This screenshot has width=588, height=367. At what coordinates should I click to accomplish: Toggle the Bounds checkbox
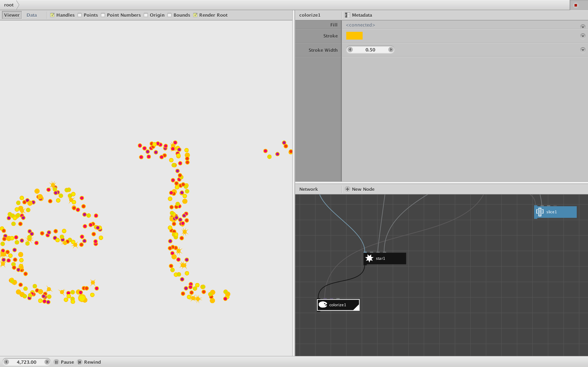(x=170, y=15)
